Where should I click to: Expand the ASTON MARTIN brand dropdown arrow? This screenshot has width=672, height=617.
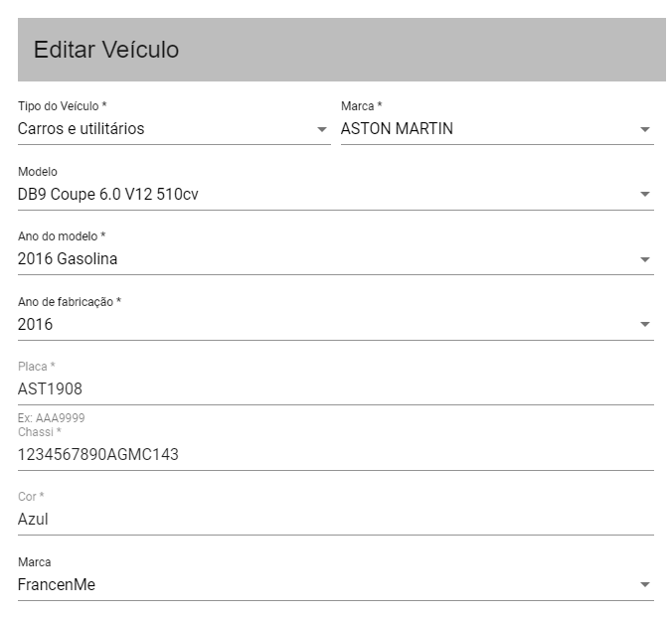645,129
